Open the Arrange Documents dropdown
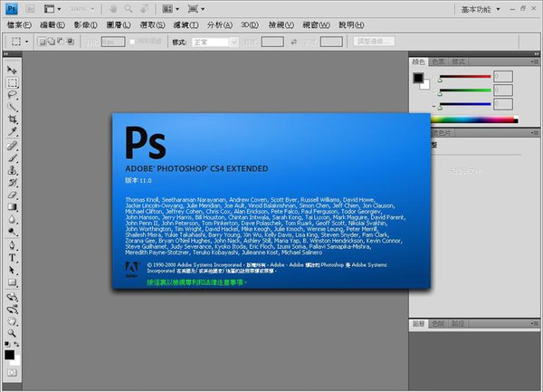This screenshot has width=543, height=392. 171,9
